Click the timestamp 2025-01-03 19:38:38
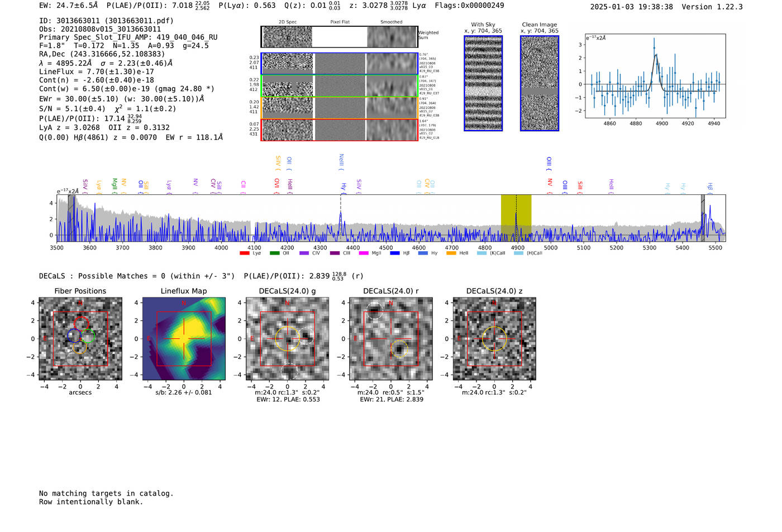Screen dimensions: 782x532 click(x=632, y=7)
